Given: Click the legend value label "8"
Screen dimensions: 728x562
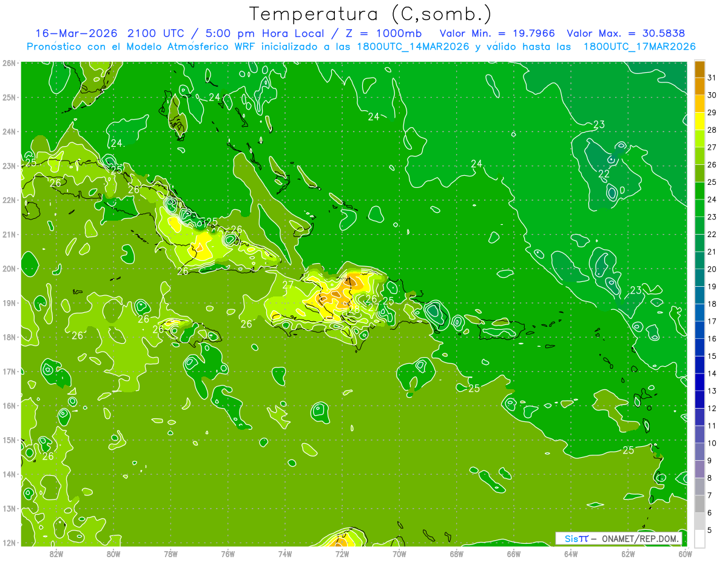Looking at the screenshot, I should click(710, 477).
